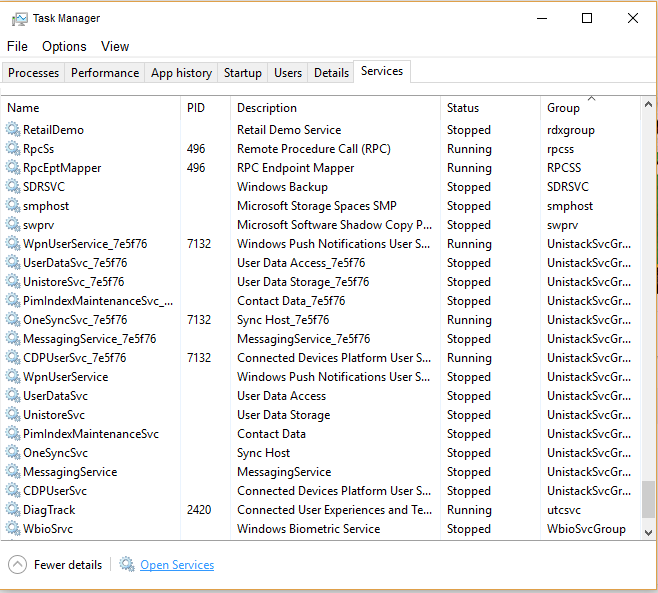Switch to the Processes tab
Viewport: 658px width, 593px height.
tap(34, 73)
